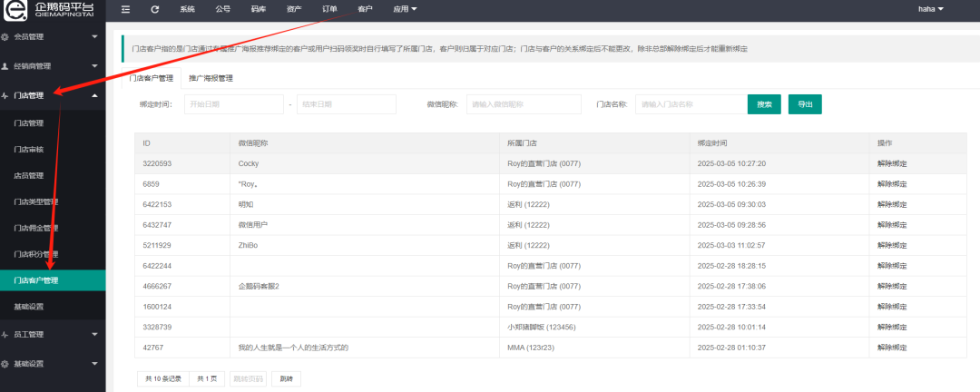Click the refresh icon in top bar

155,9
